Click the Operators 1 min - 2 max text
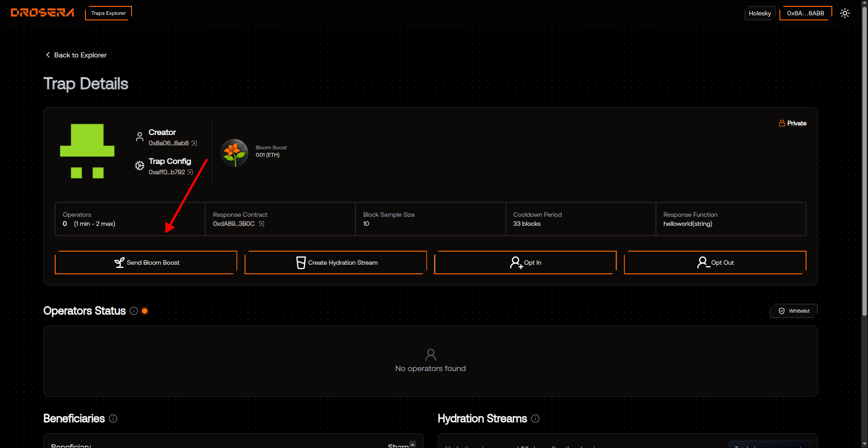868x448 pixels. 94,224
